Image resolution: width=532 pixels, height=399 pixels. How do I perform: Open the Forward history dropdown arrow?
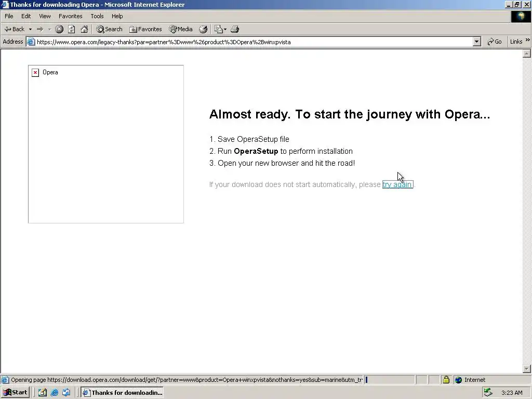[x=49, y=29]
